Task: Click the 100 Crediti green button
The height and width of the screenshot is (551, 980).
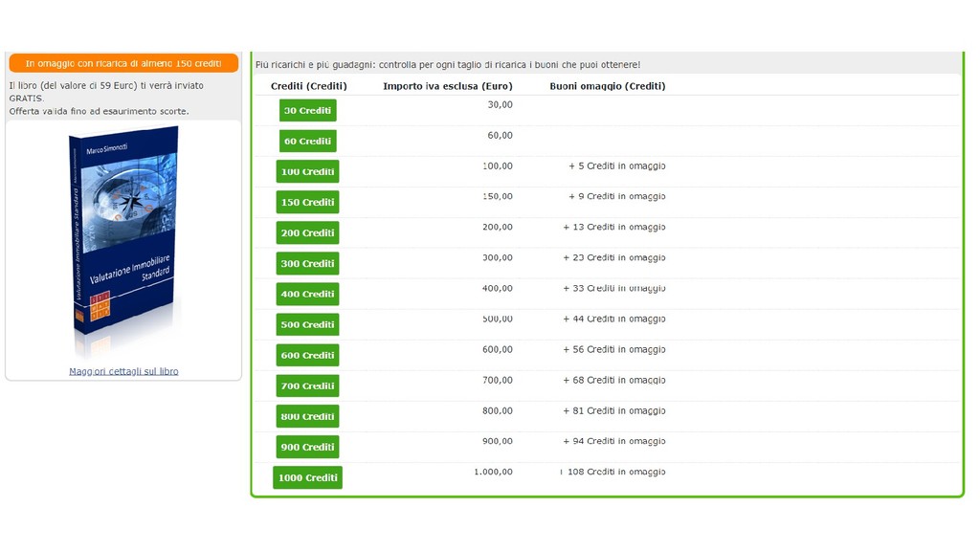Action: click(307, 171)
